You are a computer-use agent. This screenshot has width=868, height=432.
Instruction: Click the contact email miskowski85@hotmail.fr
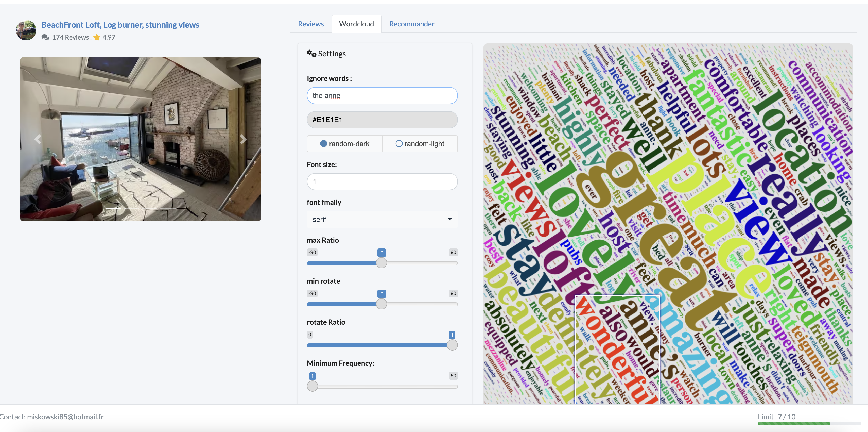(65, 417)
